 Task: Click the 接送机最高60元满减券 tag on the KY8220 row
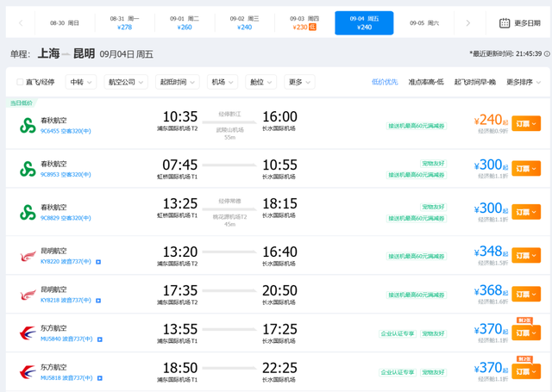pos(417,256)
